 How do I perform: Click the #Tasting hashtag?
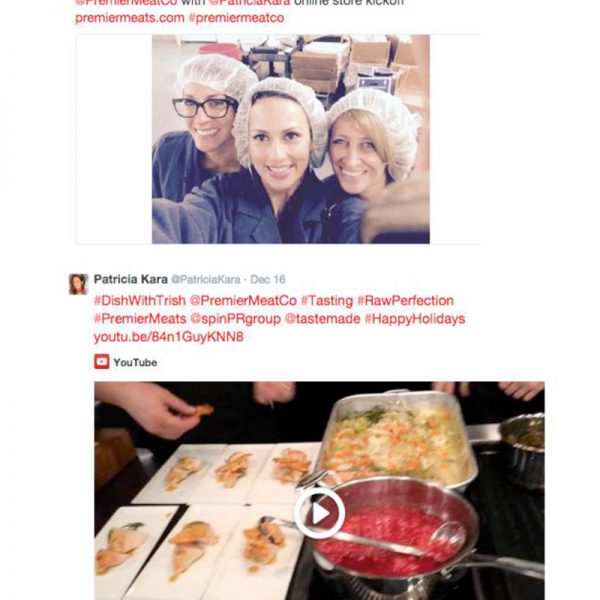[x=327, y=301]
